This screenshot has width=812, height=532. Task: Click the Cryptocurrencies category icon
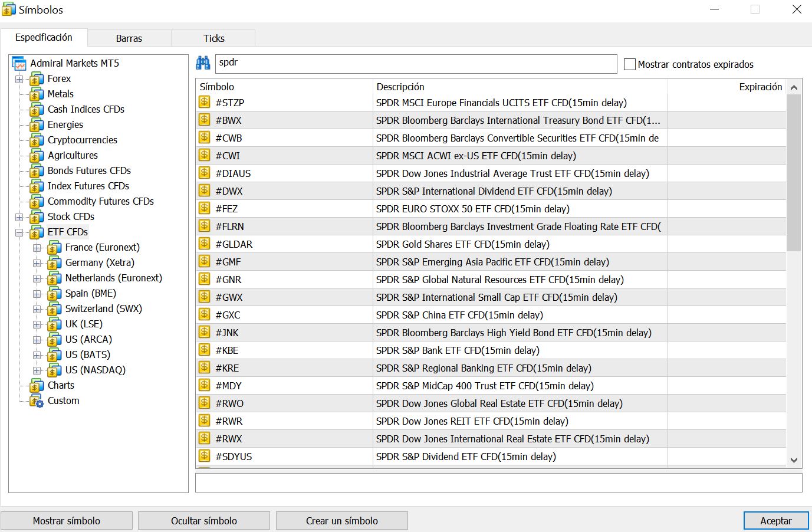38,140
